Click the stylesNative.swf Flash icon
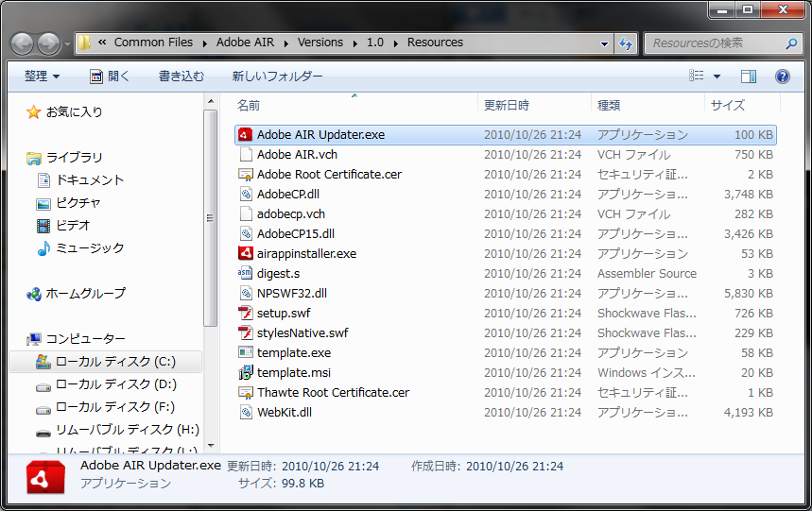Screen dimensions: 812x511 [245, 333]
